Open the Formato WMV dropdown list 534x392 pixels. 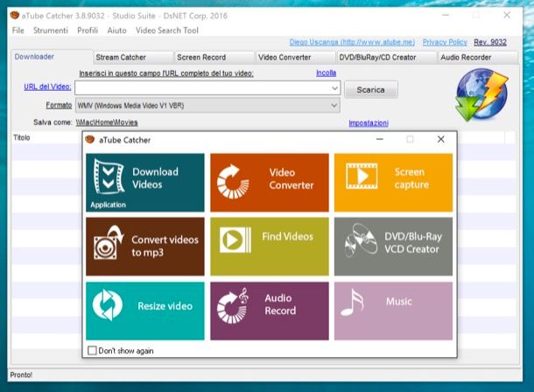pyautogui.click(x=334, y=106)
